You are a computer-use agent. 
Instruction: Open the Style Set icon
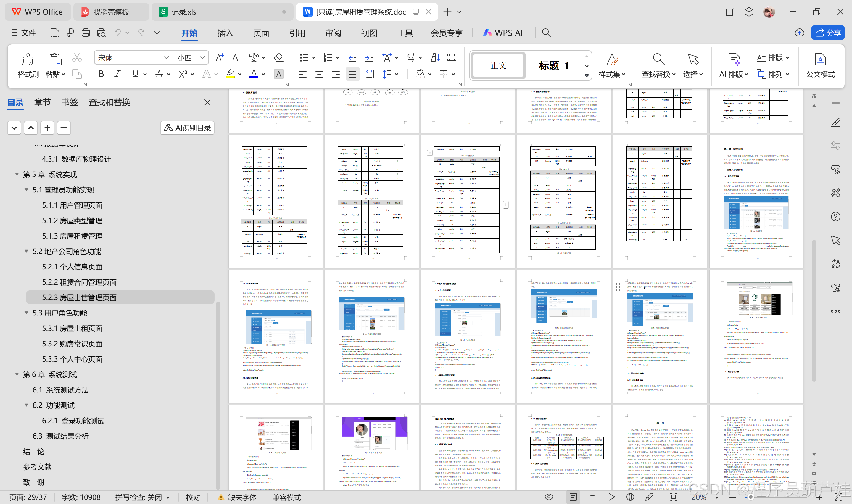[x=612, y=60]
